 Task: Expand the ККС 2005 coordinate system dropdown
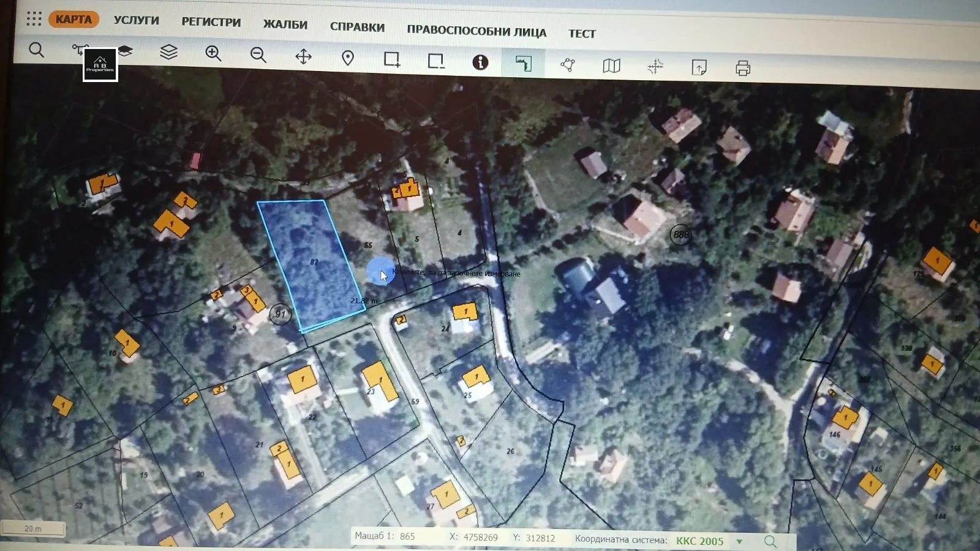click(739, 541)
